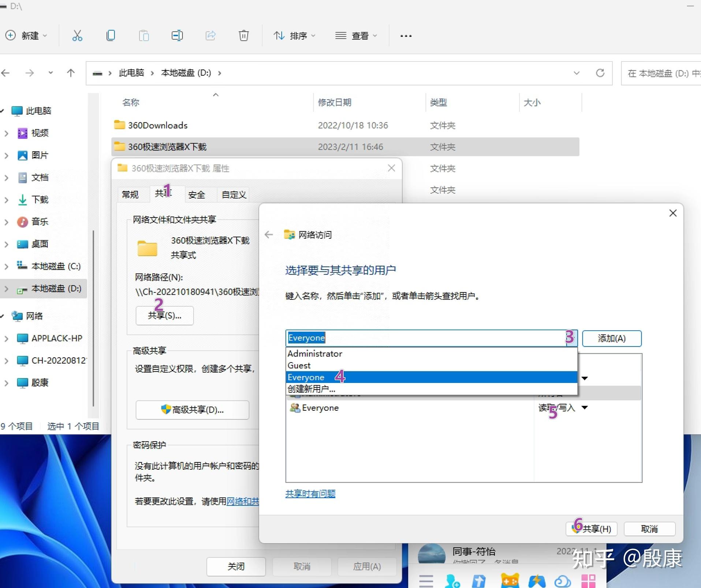Switch to the 常规 tab
The image size is (701, 588).
point(130,194)
